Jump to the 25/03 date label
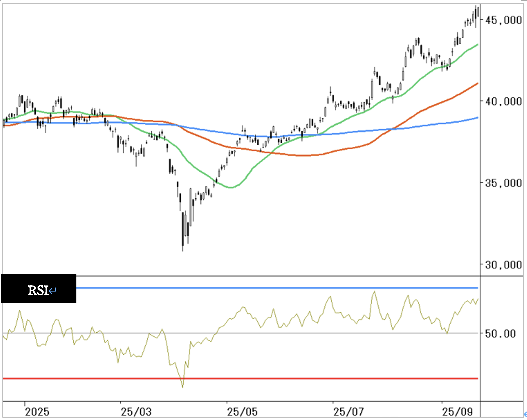Viewport: 527px width, 420px height. point(136,412)
